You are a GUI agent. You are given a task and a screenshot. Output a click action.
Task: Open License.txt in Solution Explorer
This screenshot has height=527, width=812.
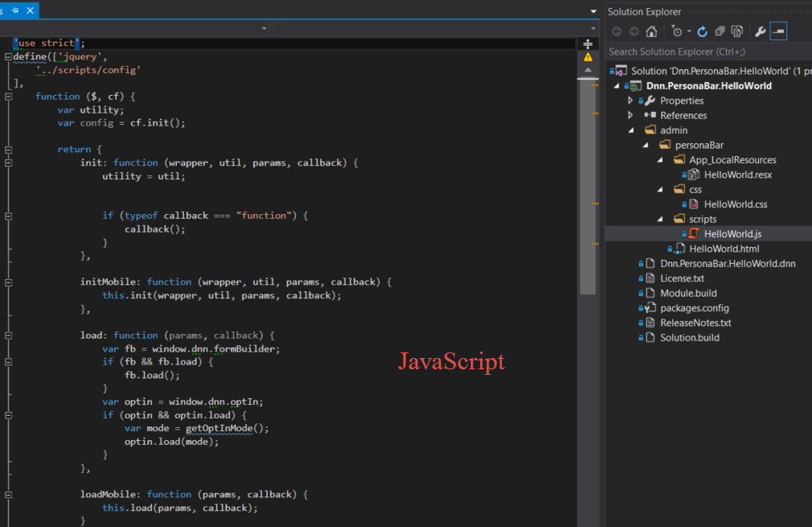682,278
